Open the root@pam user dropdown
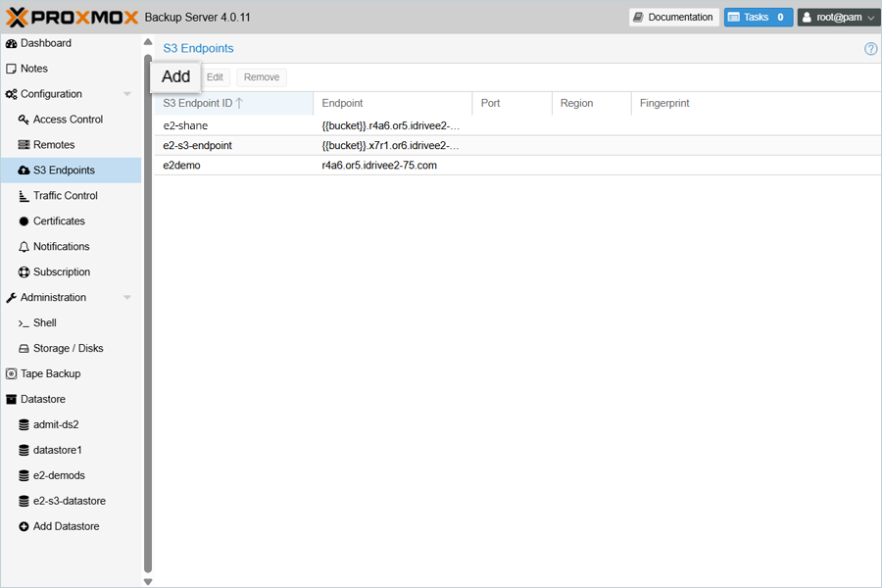882x588 pixels. (838, 18)
